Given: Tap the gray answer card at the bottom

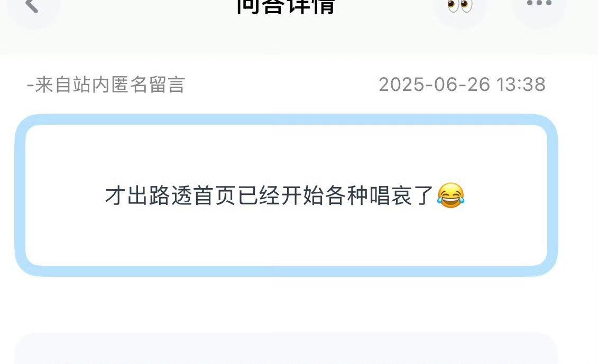Looking at the screenshot, I should (286, 349).
